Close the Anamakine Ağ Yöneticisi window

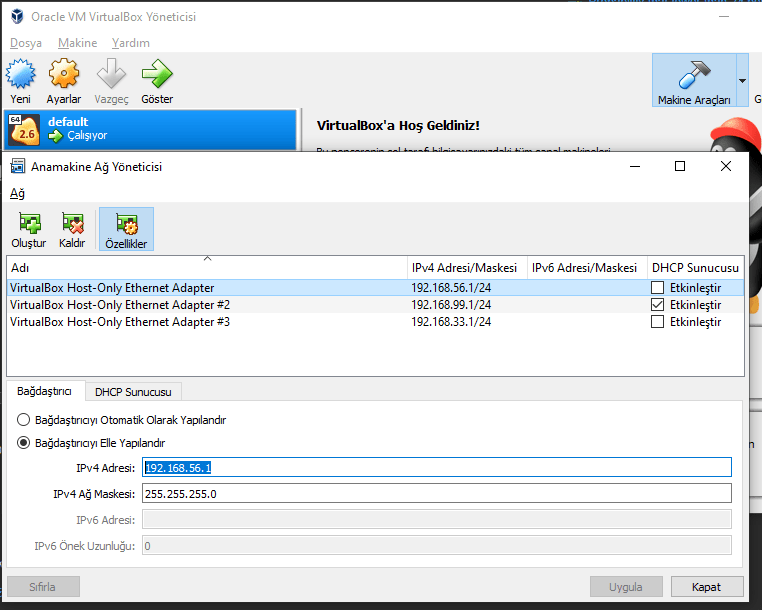coord(726,166)
